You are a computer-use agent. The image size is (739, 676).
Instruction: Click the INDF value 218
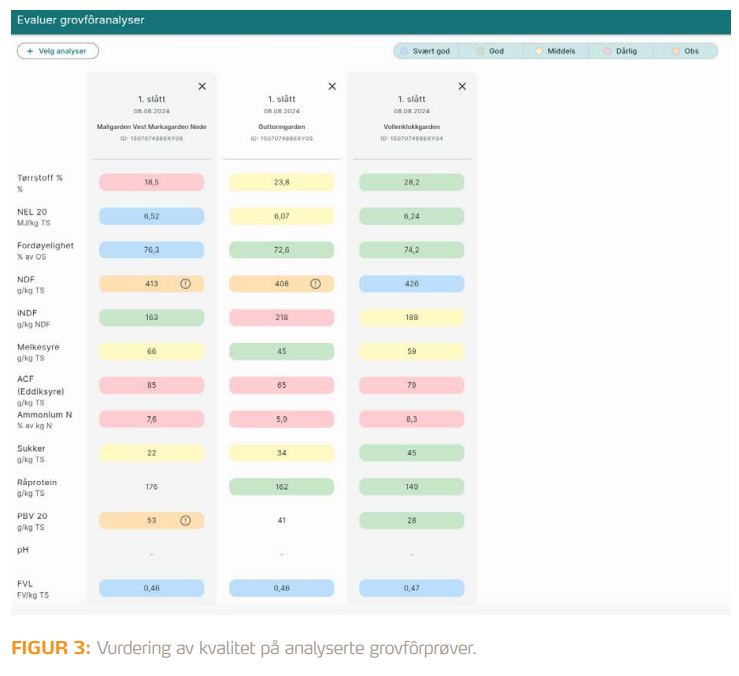coord(282,317)
